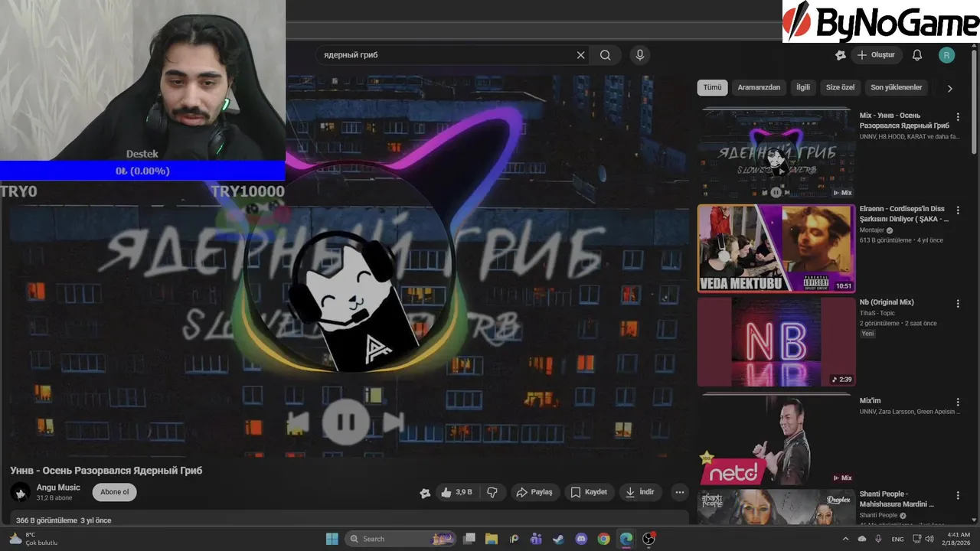Open more actions three-dot menu

679,492
